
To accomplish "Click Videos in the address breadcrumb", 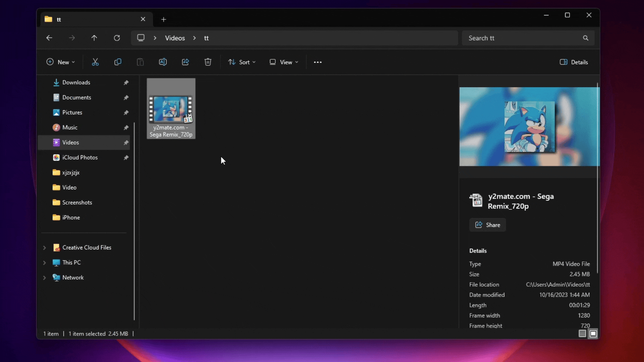I will coord(175,38).
